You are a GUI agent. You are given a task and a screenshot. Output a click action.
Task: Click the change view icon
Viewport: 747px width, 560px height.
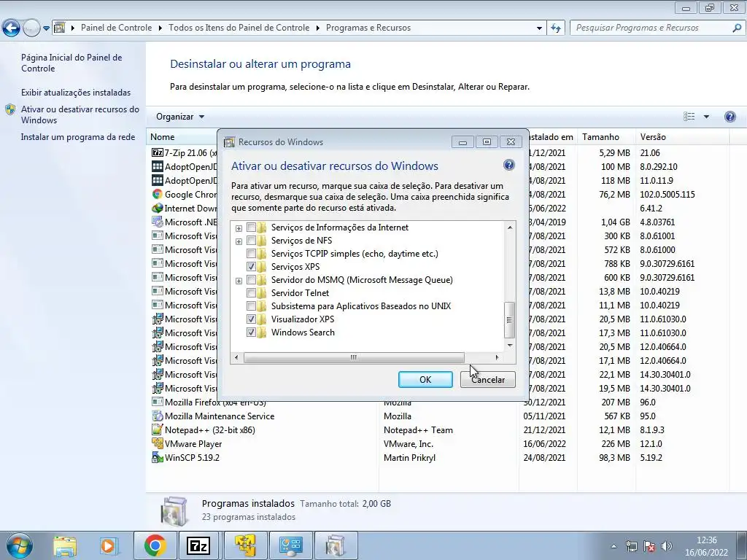(x=689, y=117)
